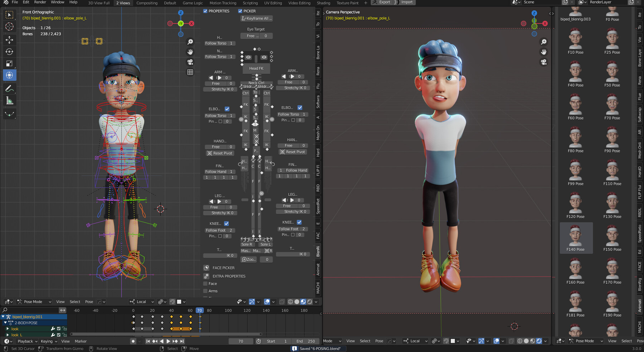The height and width of the screenshot is (352, 644).
Task: Click zoom magnifier in camera viewport
Action: click(544, 42)
